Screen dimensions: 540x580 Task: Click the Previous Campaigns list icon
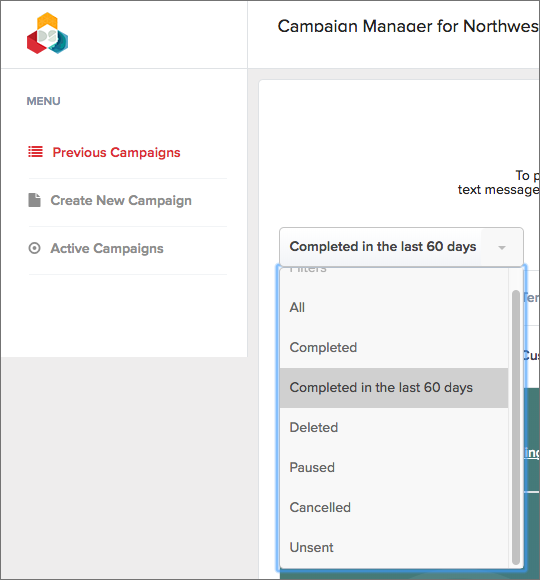(x=36, y=152)
